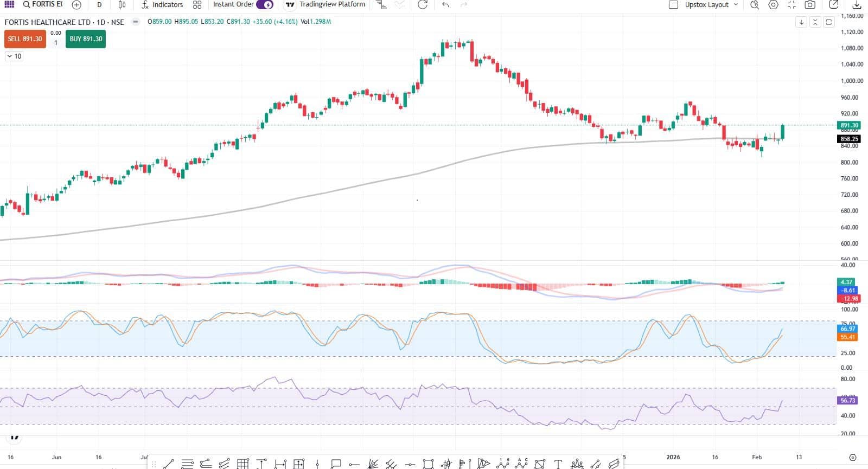This screenshot has height=469, width=868.
Task: Open the candlestick chart style selector
Action: click(122, 4)
